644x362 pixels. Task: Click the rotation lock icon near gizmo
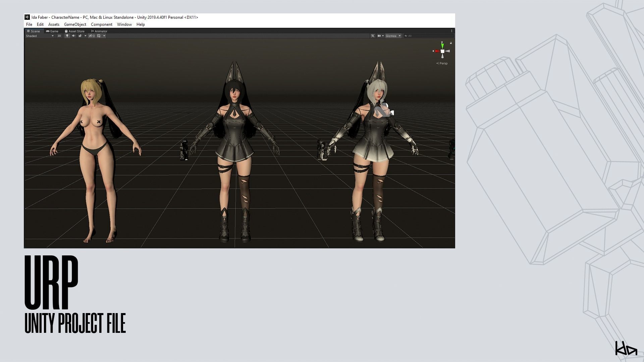coord(451,43)
